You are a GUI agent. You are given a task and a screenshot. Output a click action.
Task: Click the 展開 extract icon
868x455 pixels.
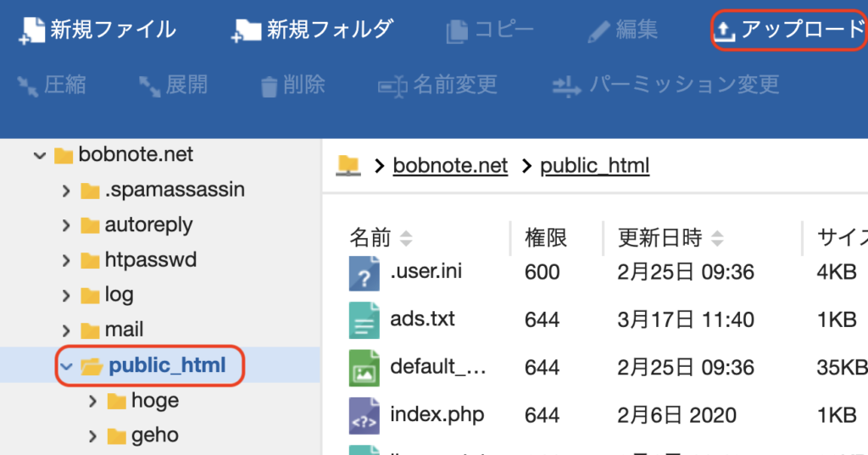[x=149, y=86]
